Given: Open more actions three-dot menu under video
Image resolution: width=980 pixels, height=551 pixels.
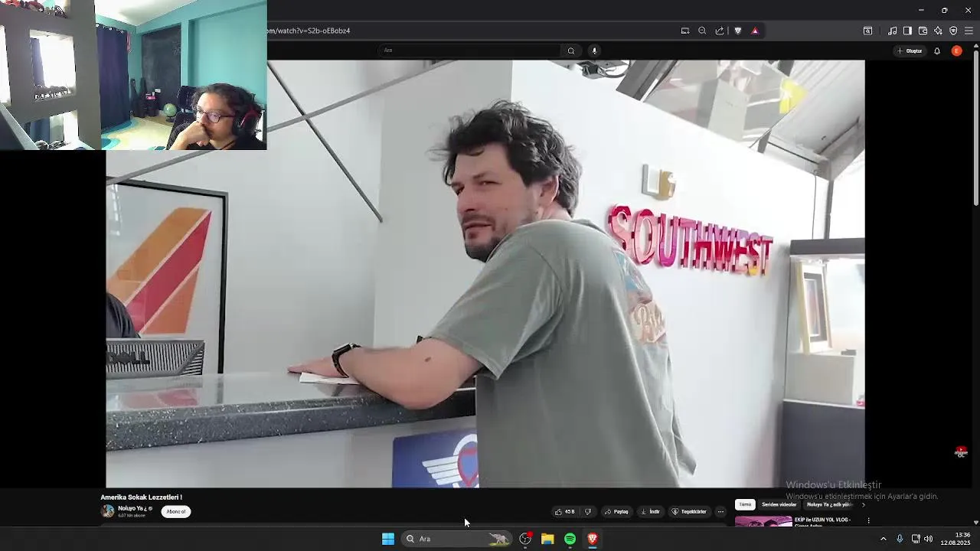Looking at the screenshot, I should click(x=720, y=511).
